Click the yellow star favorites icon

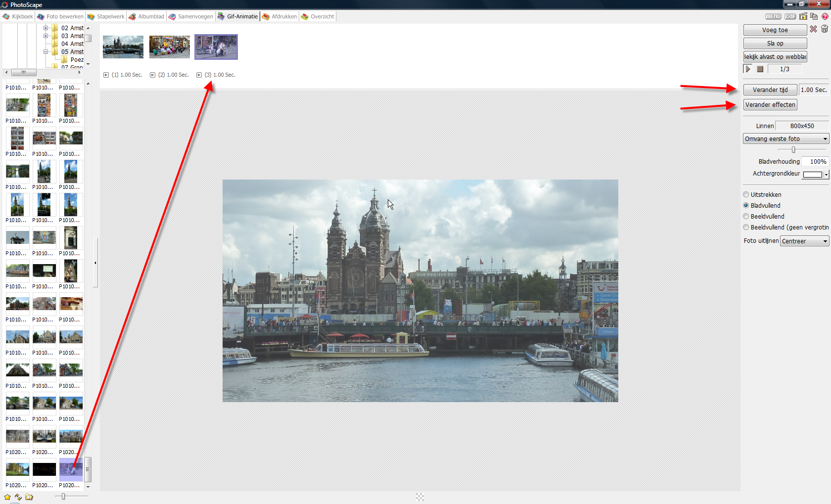coord(7,497)
